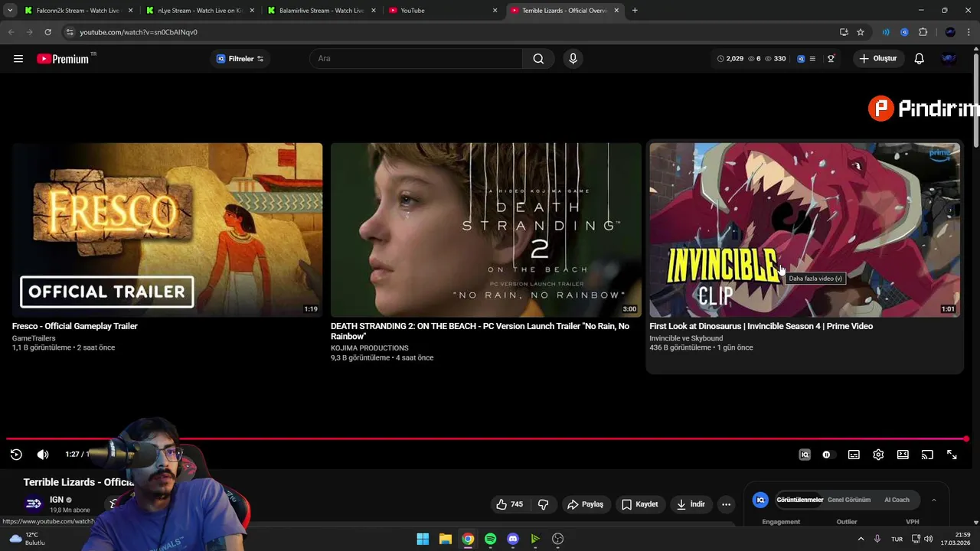
Task: Open weather widget showing 12°C Bulutlu
Action: pyautogui.click(x=27, y=539)
